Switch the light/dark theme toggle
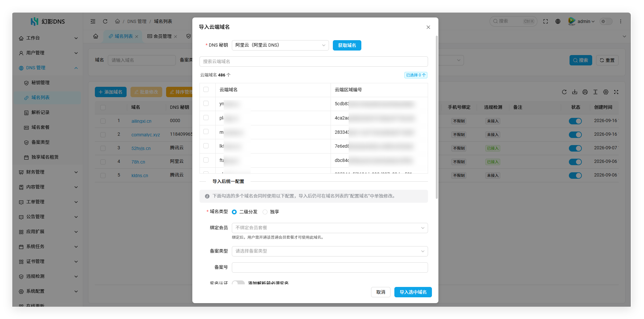644x319 pixels. point(606,21)
